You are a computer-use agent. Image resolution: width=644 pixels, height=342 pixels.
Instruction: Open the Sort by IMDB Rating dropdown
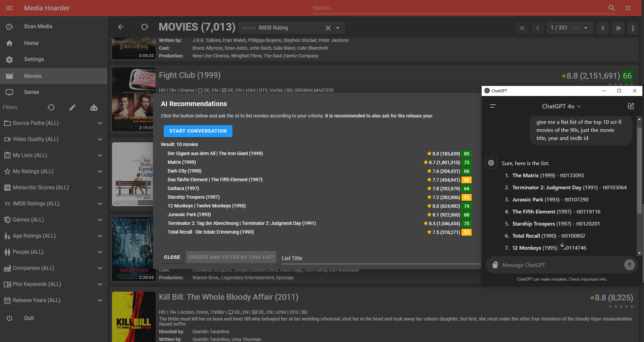[338, 28]
